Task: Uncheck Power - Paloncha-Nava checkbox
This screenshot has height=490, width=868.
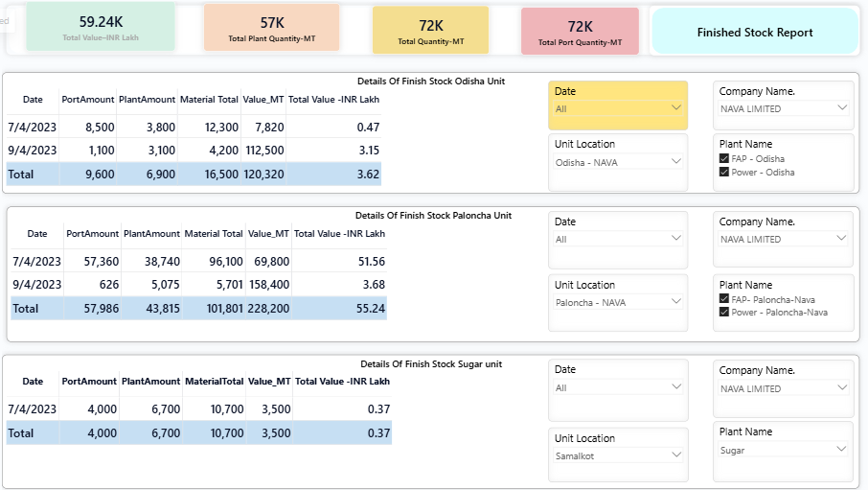Action: 724,313
